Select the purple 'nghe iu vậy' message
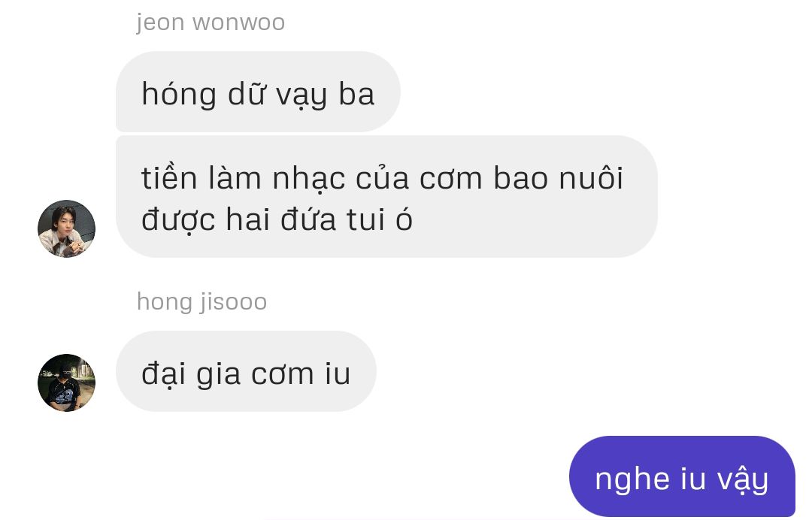812x520 pixels. click(x=682, y=476)
